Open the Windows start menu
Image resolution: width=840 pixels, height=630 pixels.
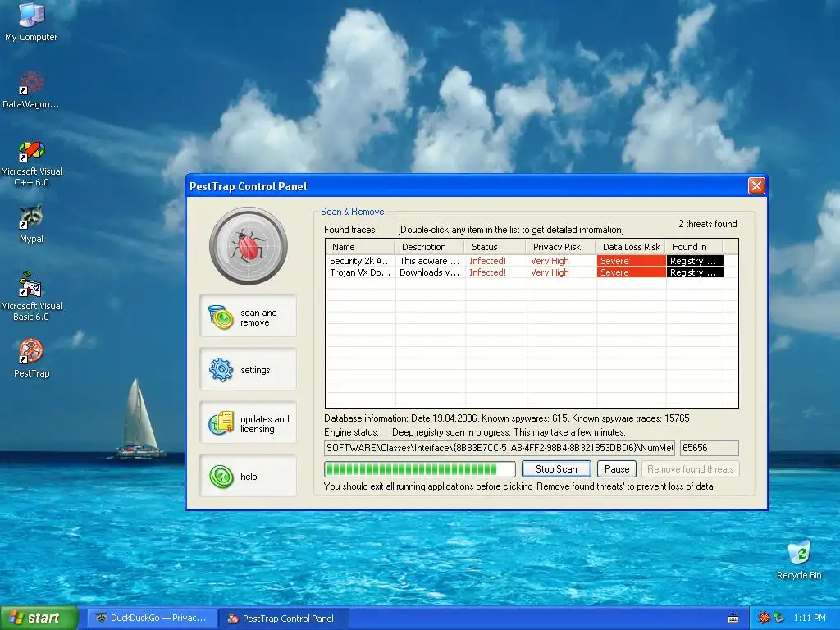coord(39,618)
